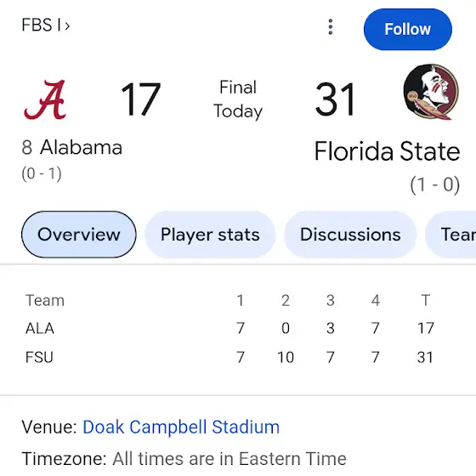Click the Florida State team name

click(x=387, y=151)
